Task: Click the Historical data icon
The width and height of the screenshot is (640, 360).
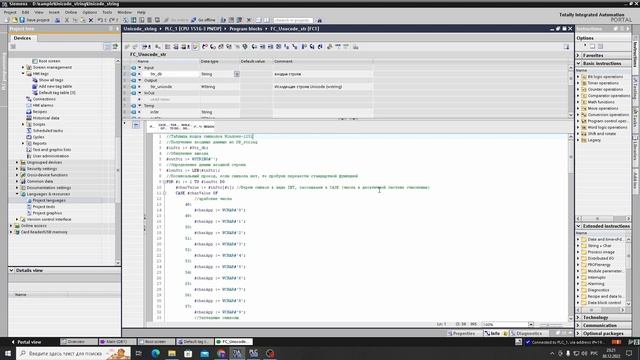Action: point(29,118)
